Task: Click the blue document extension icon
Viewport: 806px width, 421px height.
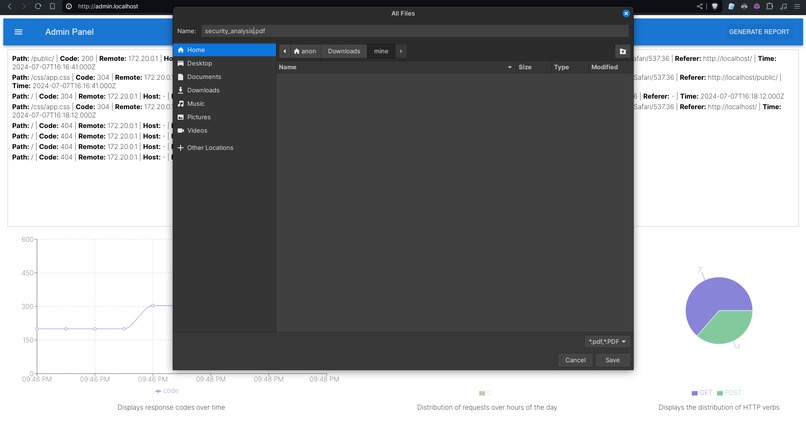Action: (731, 6)
